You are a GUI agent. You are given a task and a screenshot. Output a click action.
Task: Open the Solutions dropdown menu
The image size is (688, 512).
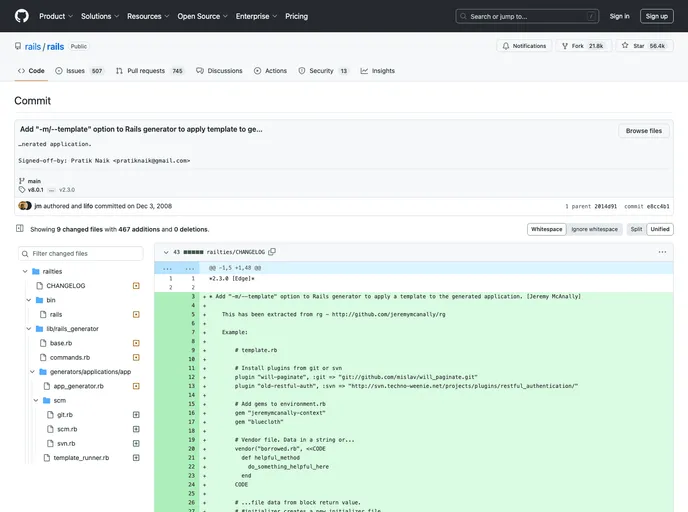pos(100,16)
